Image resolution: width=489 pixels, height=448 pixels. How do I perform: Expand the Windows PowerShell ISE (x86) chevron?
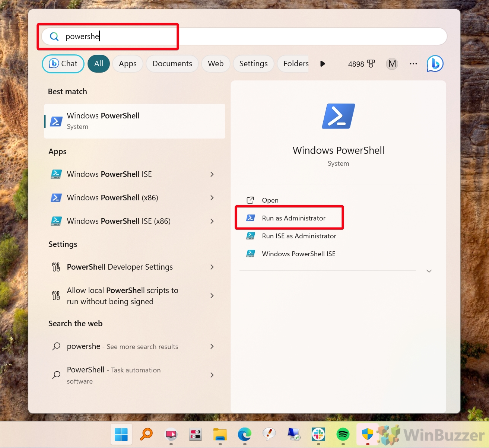(212, 221)
